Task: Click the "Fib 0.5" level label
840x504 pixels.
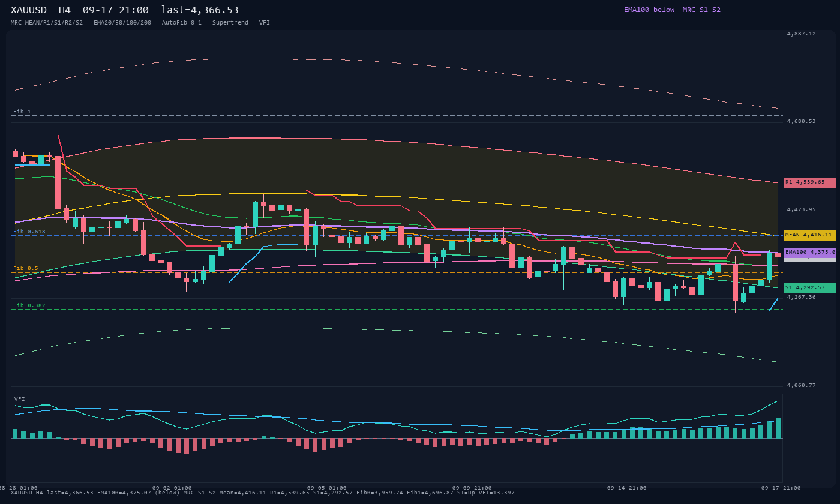Action: tap(26, 269)
